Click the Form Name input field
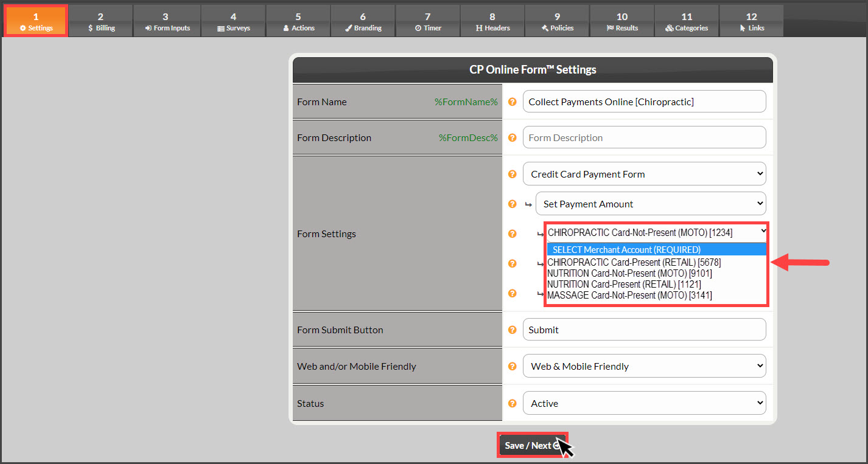Viewport: 868px width, 464px height. 644,102
